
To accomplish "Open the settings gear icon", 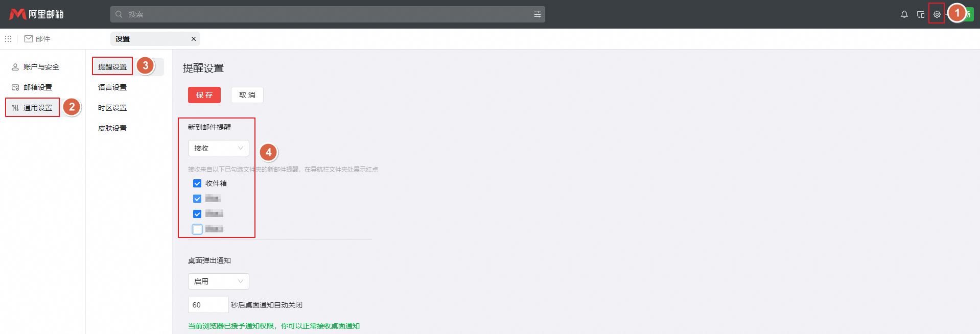I will click(x=937, y=14).
